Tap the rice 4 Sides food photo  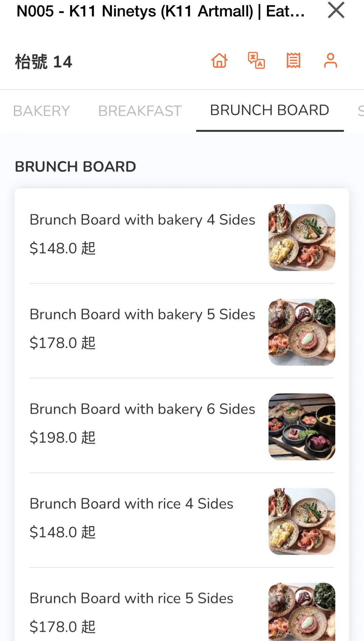coord(302,521)
